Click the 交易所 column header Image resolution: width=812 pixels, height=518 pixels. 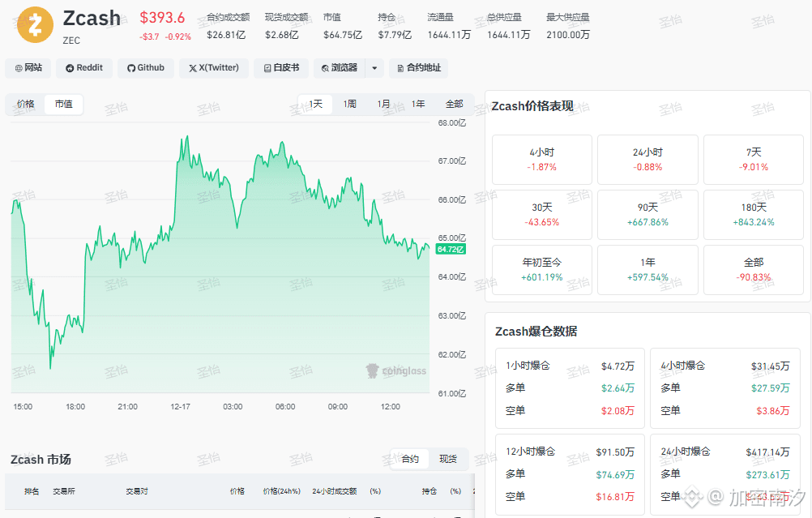tap(64, 491)
